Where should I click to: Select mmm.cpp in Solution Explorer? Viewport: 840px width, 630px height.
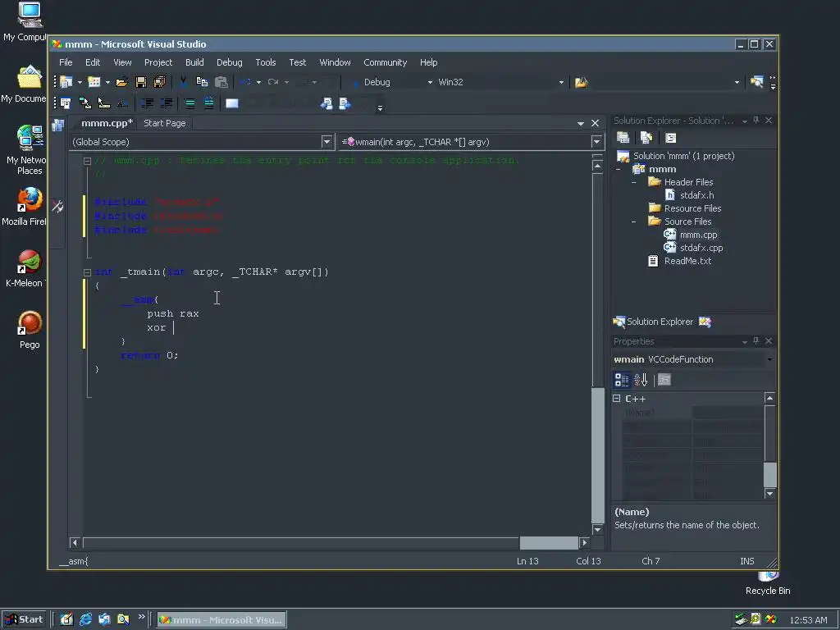pos(698,235)
